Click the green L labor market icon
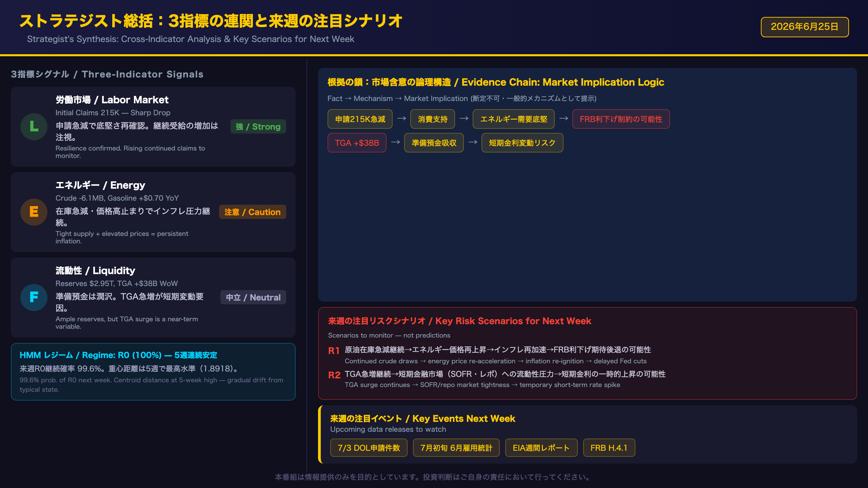 [34, 126]
